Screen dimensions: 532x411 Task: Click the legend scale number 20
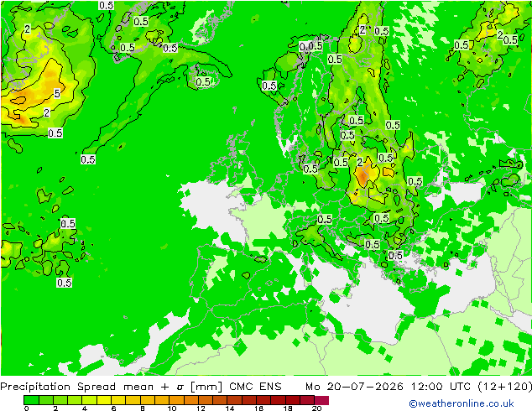(316, 408)
